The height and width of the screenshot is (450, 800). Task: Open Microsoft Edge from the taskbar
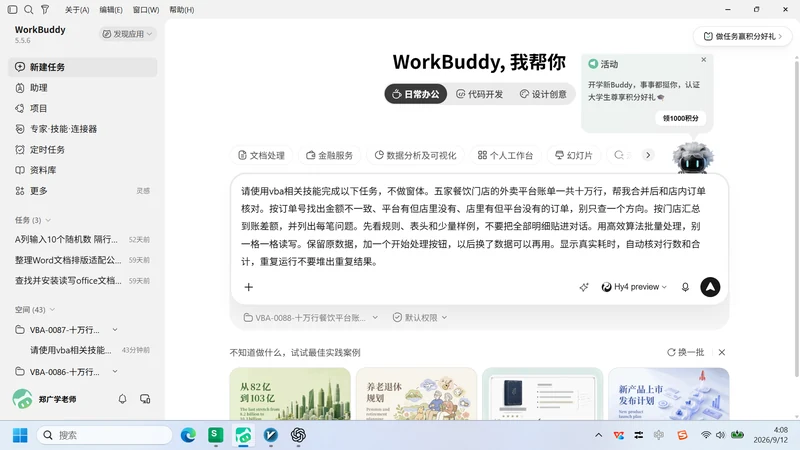pyautogui.click(x=188, y=435)
